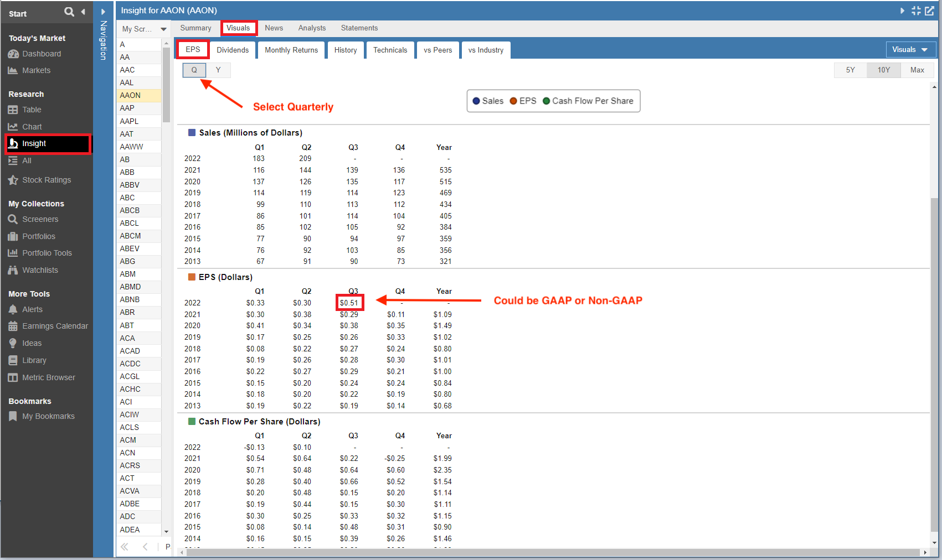
Task: Open the Statements tab
Action: [359, 28]
